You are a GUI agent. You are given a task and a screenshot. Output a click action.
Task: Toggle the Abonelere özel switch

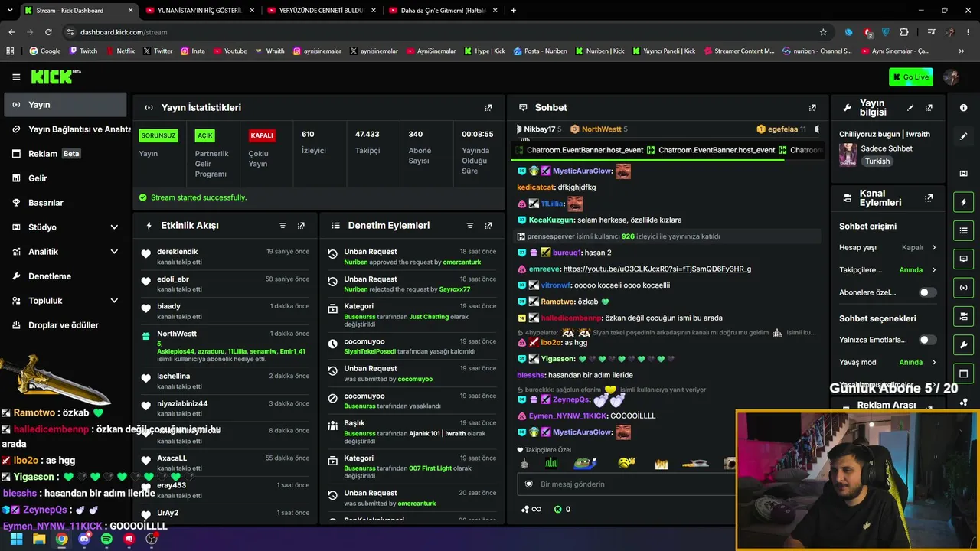click(927, 292)
